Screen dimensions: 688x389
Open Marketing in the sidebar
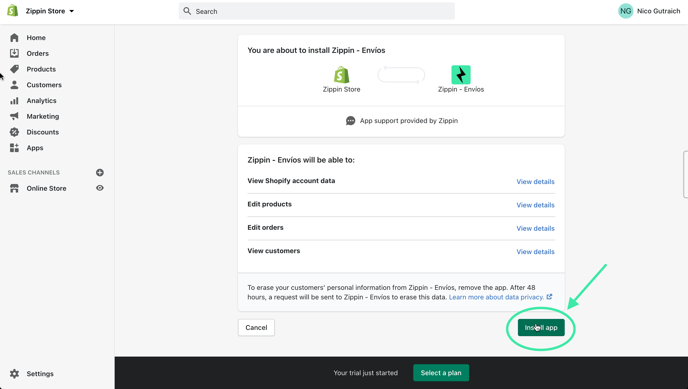point(43,116)
